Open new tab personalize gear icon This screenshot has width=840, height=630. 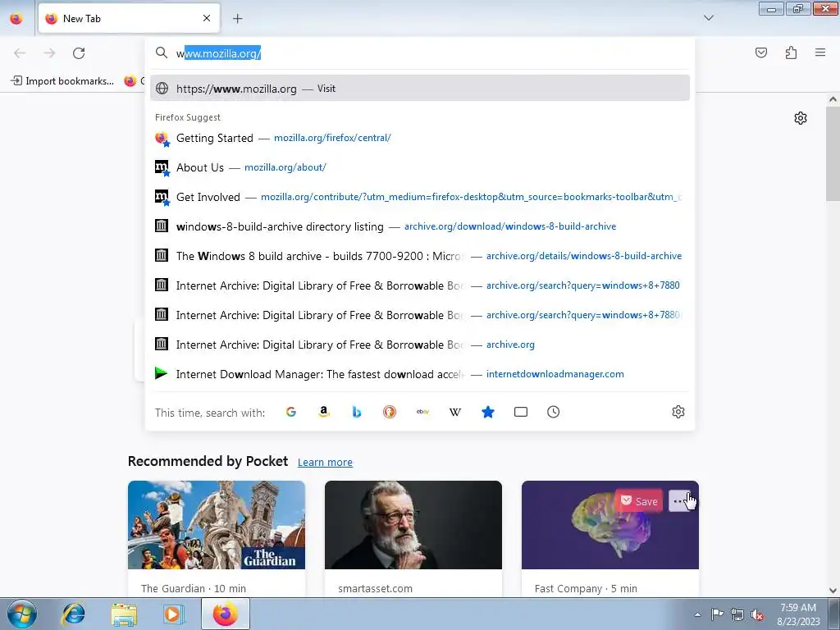801,118
